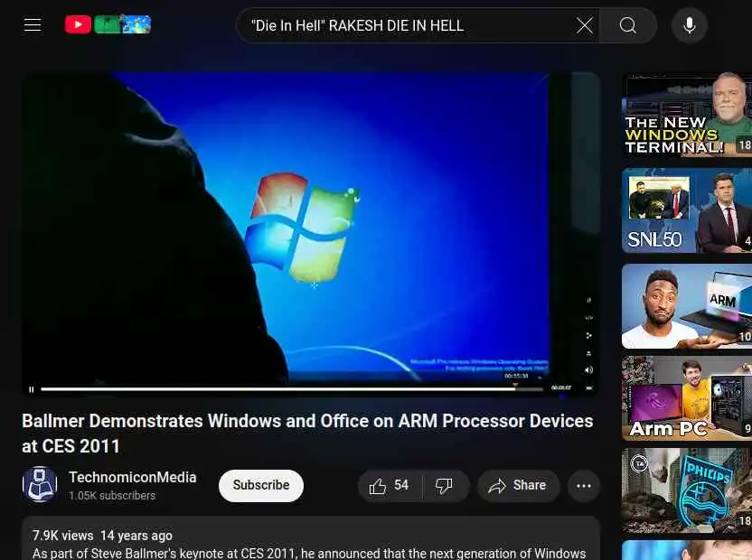
Task: Click the video title text
Action: click(307, 434)
